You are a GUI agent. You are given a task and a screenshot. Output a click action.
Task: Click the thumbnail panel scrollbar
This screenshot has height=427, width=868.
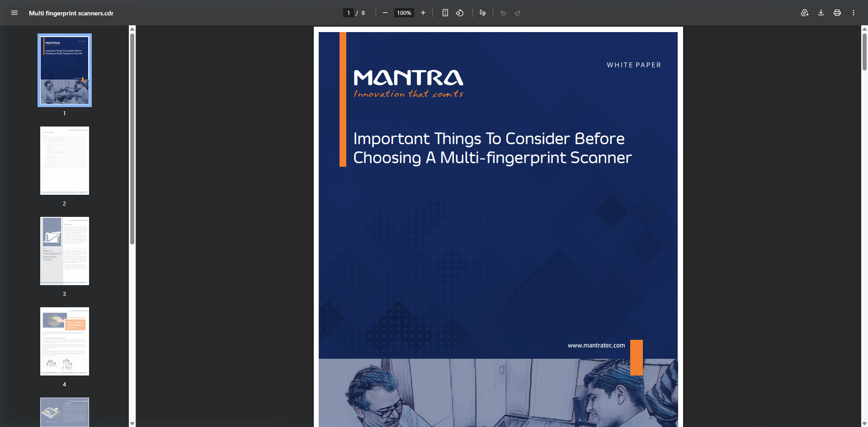pyautogui.click(x=132, y=139)
